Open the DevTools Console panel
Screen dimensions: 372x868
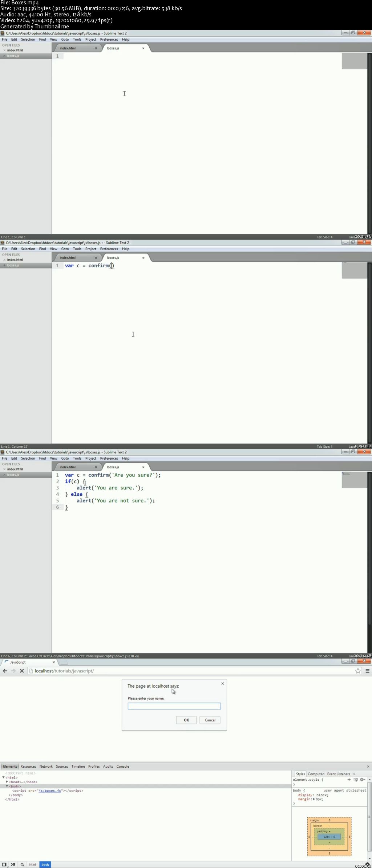click(x=123, y=766)
